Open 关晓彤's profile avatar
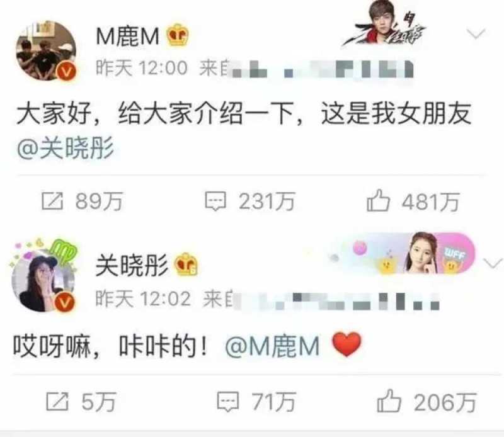Screen dimensions: 504x437 [43, 280]
